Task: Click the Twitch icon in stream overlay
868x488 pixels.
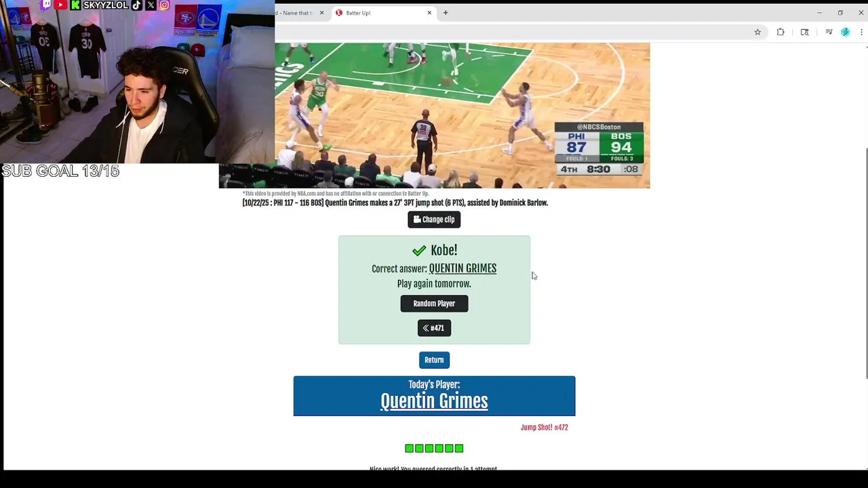Action: click(46, 5)
